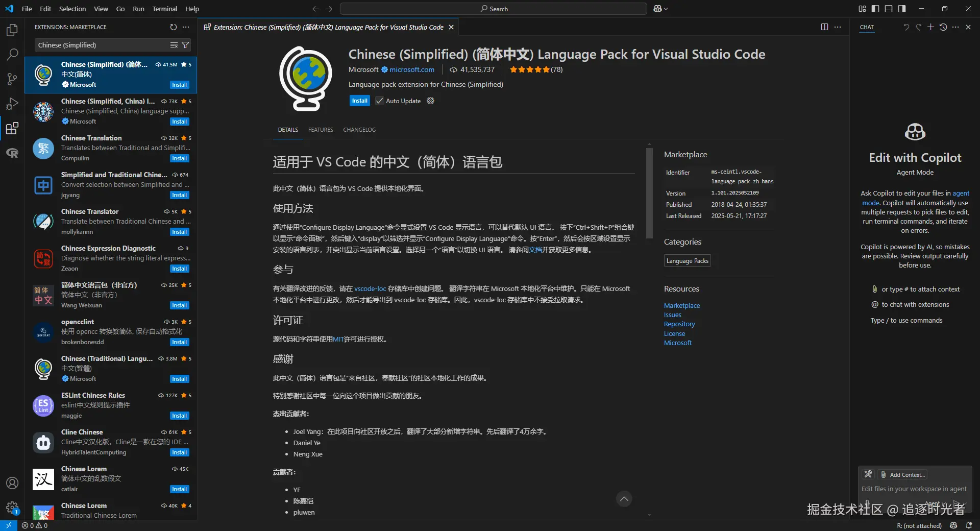Click scroll-to-top arrow button in readme
Screen dimensions: 980x531
(x=624, y=499)
